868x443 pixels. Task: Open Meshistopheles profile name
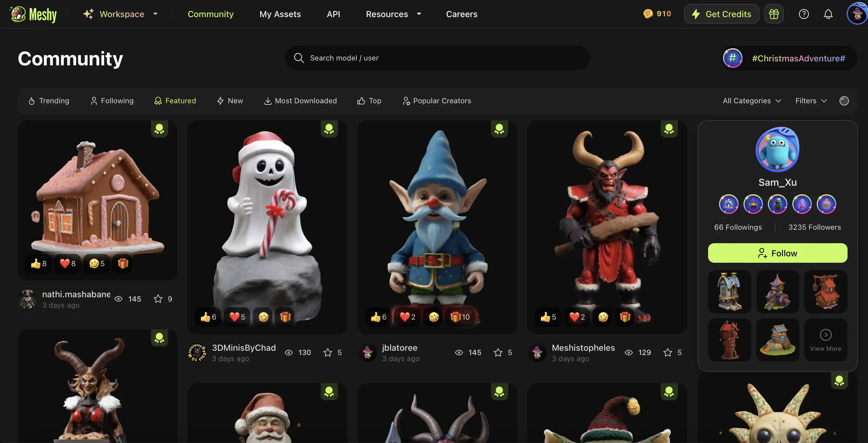pos(583,348)
